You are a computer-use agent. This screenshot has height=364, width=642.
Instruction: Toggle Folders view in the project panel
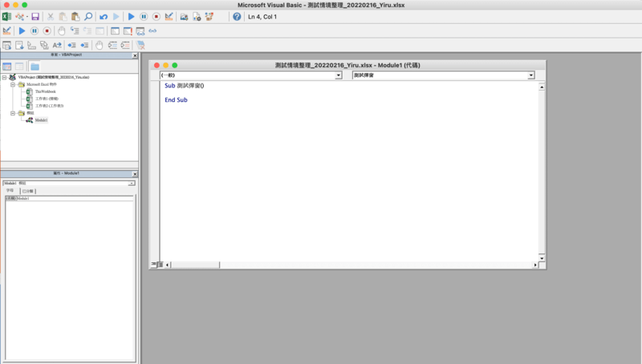[x=35, y=67]
